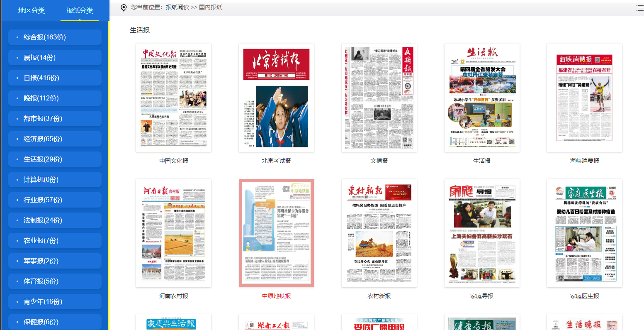Open 家庭导报 cover thumbnail
Image resolution: width=644 pixels, height=330 pixels.
482,233
